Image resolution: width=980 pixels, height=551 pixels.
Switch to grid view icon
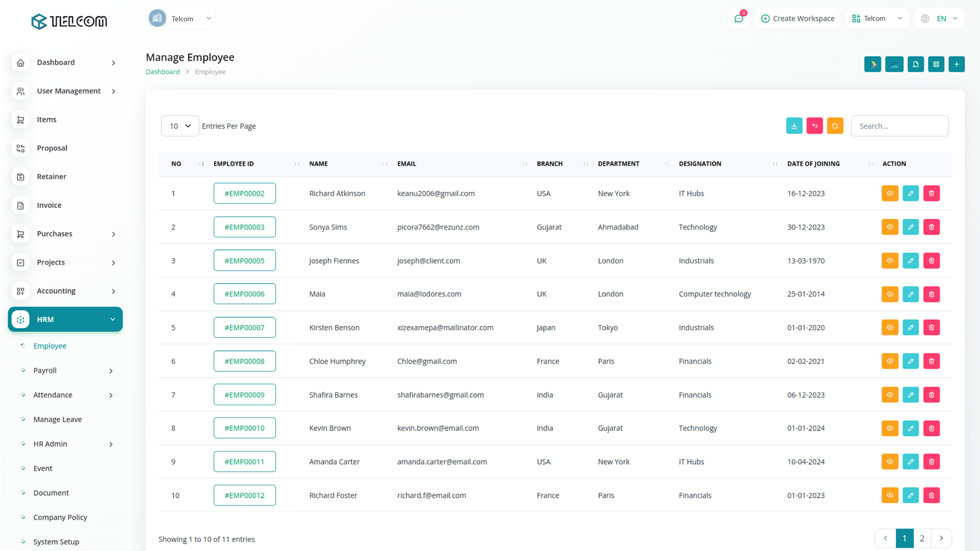(x=936, y=64)
